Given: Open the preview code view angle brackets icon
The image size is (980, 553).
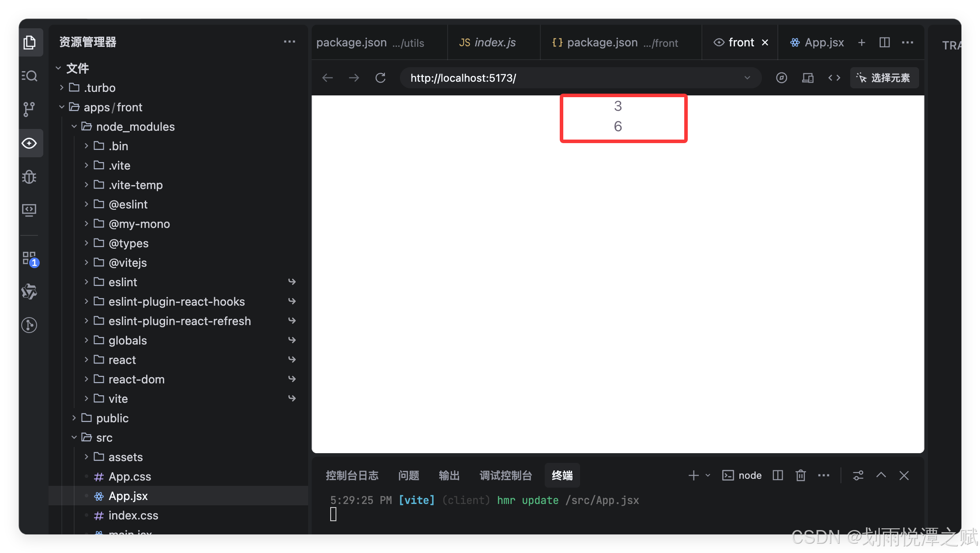Looking at the screenshot, I should 834,78.
